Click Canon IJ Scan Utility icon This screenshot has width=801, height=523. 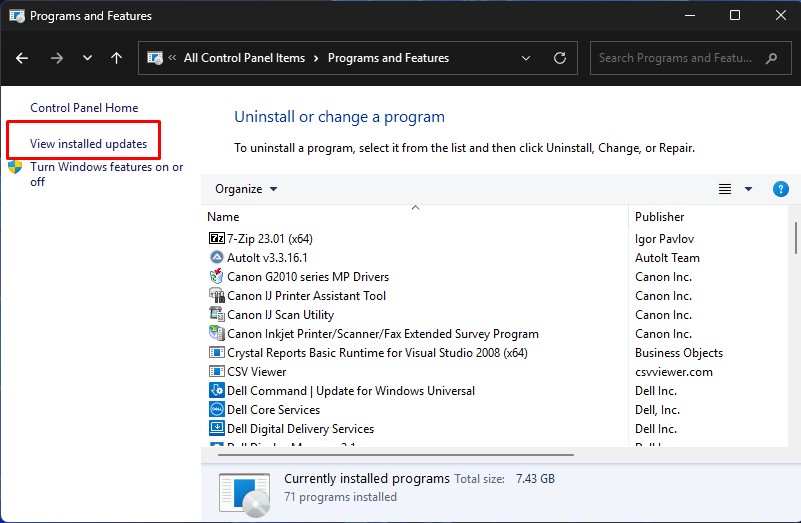tap(217, 314)
